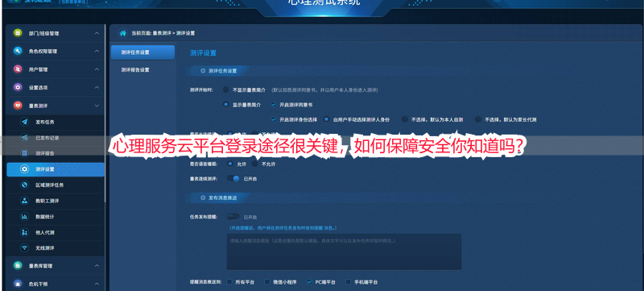Open the 区域测评任务 menu item
This screenshot has width=644, height=291.
(x=56, y=185)
